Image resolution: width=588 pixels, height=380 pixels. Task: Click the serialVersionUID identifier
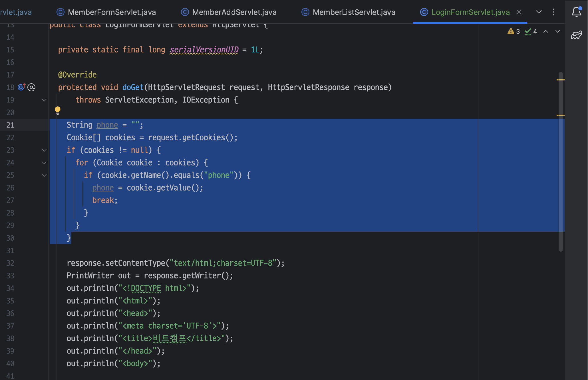[x=204, y=50]
